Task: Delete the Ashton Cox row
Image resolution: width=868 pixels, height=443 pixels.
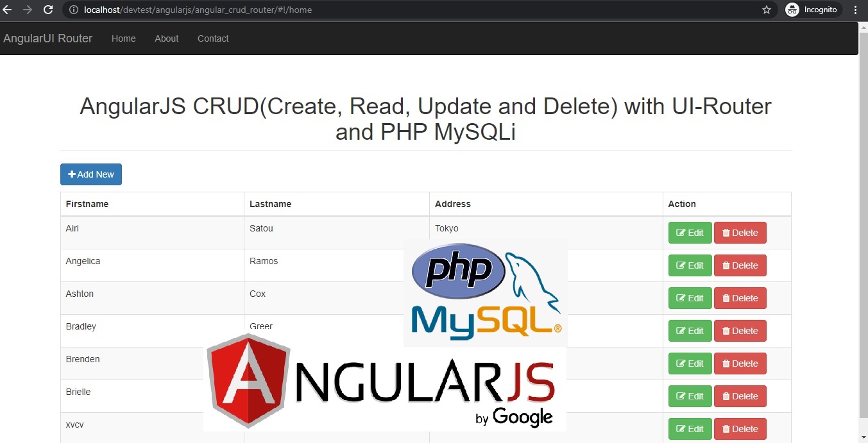Action: 740,298
